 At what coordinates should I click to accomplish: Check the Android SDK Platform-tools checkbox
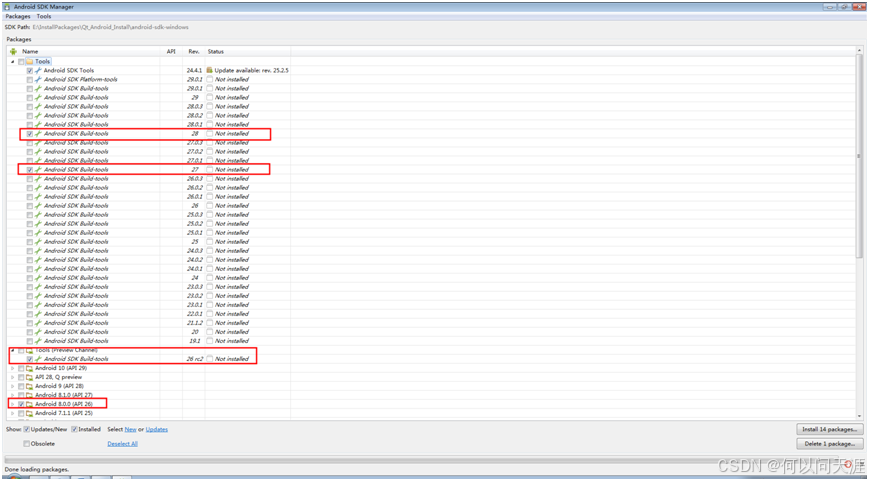(x=29, y=79)
